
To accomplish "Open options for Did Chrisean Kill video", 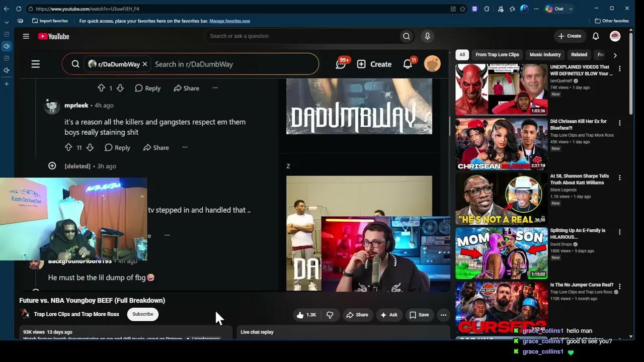I will click(620, 123).
